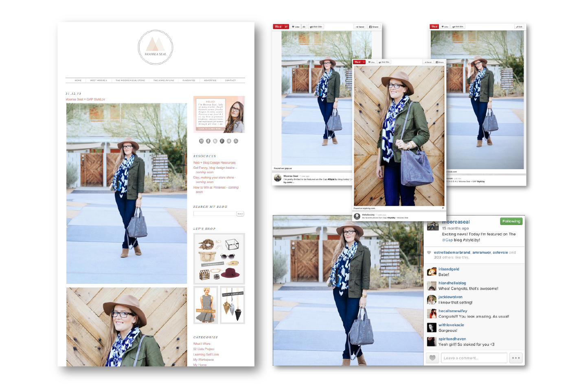Open Web + Blog Design Resources link
The image size is (581, 392).
click(215, 163)
